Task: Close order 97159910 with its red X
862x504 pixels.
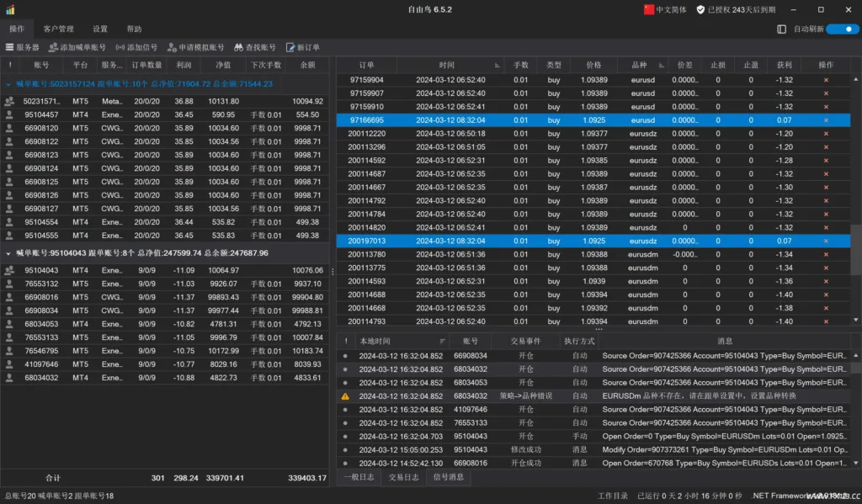Action: (826, 107)
